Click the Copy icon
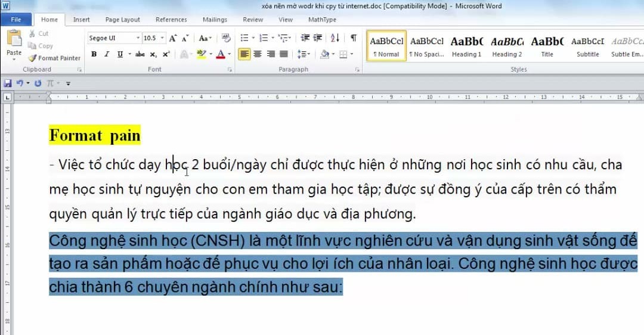Screen dimensions: 644x335 click(32, 46)
